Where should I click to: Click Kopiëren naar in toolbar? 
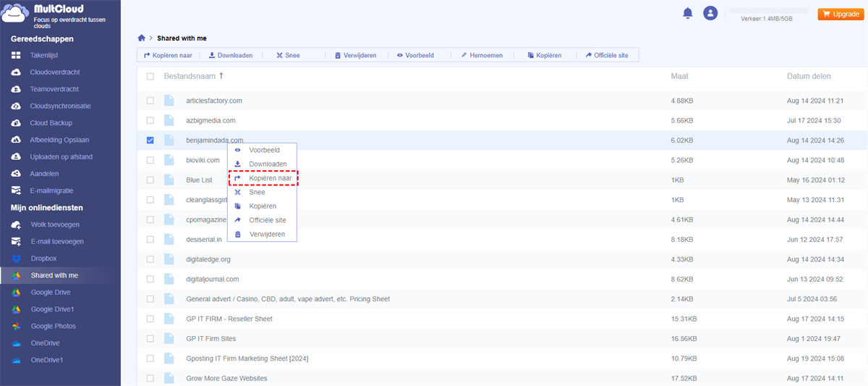168,55
